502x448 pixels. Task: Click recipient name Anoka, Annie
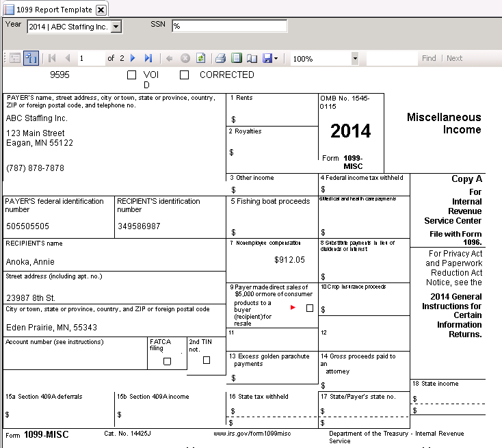(30, 262)
